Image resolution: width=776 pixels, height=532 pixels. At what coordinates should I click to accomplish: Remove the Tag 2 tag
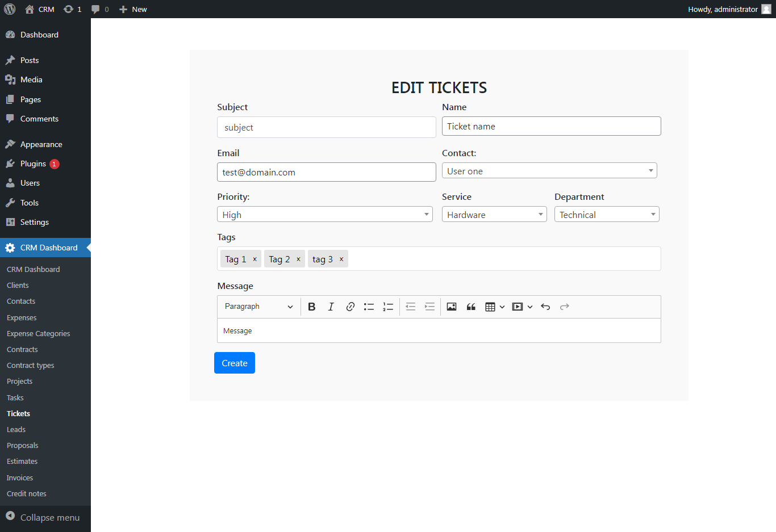(x=298, y=259)
